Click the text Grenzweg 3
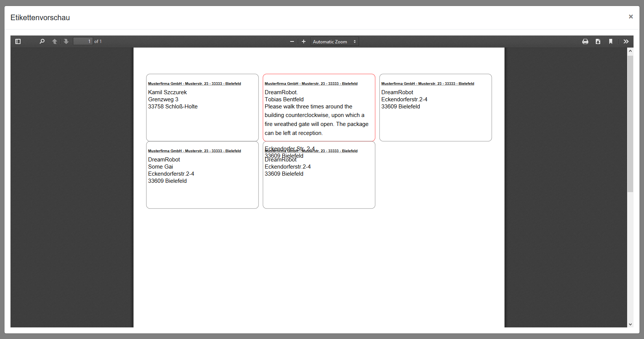Image resolution: width=644 pixels, height=339 pixels. point(163,99)
